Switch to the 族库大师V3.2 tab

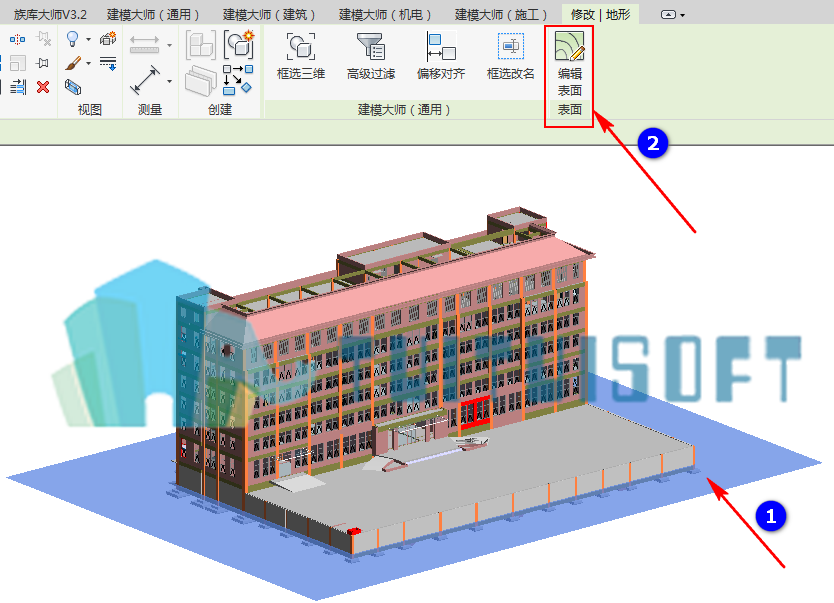[x=50, y=14]
